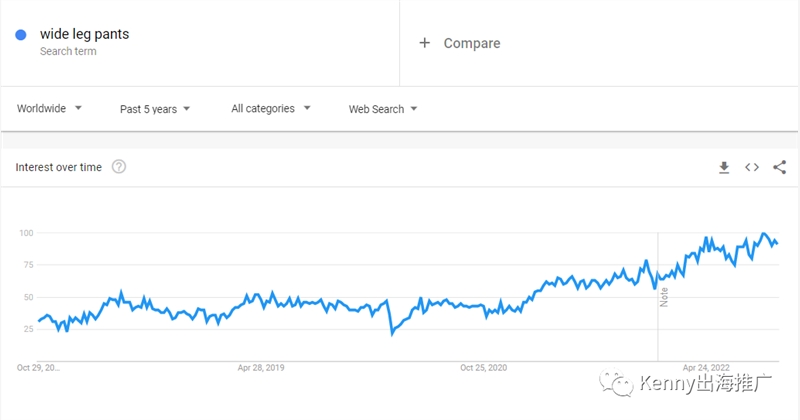This screenshot has width=800, height=420.
Task: Download the Interest over time data
Action: coord(724,167)
